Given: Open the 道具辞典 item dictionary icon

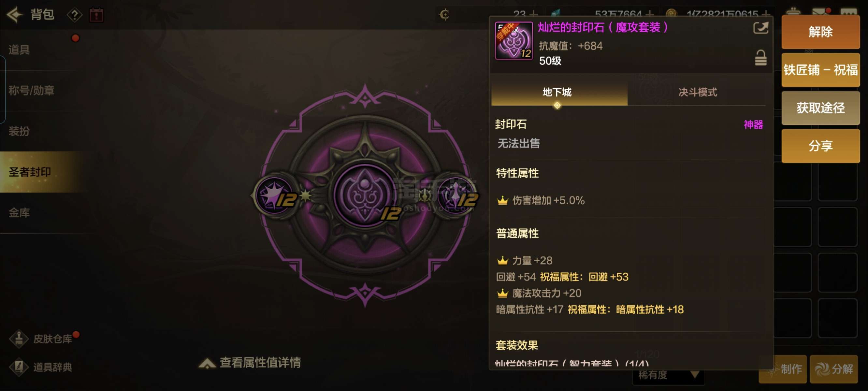Looking at the screenshot, I should click(x=19, y=367).
